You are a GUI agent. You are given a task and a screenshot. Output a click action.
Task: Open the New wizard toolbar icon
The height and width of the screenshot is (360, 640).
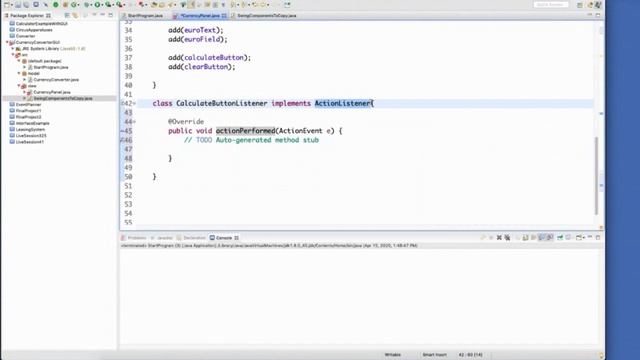click(x=7, y=4)
